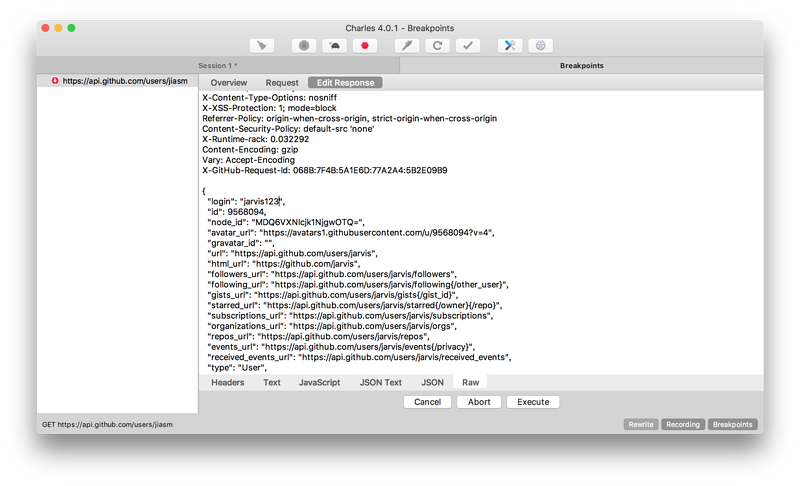Click the "received_events_url" line

pos(359,357)
